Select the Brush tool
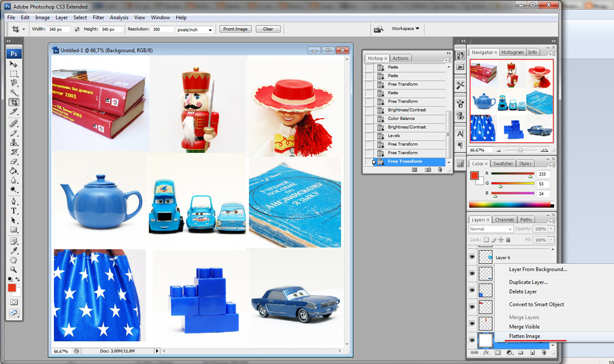Viewport: 614px width, 364px height. click(x=14, y=133)
